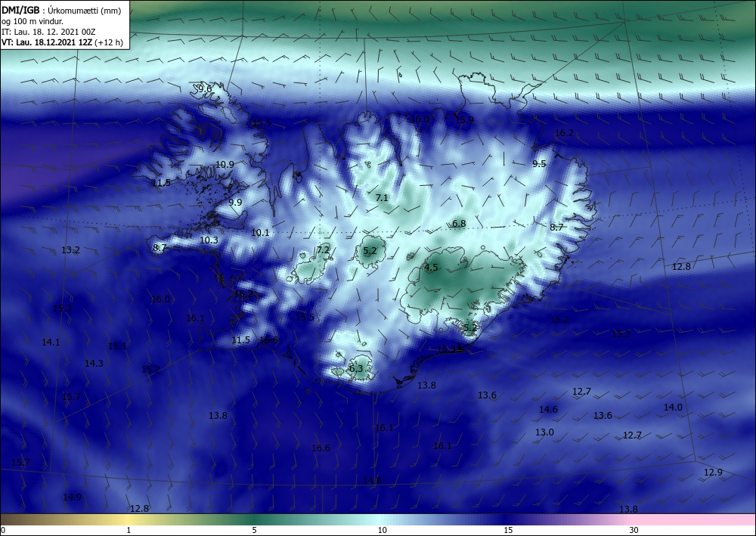
Task: Select the 'IT: Lau. 18. 12. 2021 00Z' line
Action: point(48,32)
